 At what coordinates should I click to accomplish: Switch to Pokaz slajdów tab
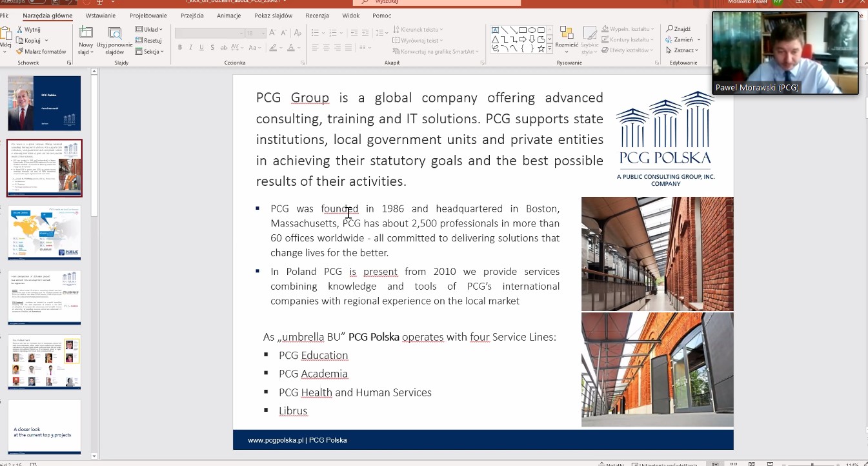[274, 15]
